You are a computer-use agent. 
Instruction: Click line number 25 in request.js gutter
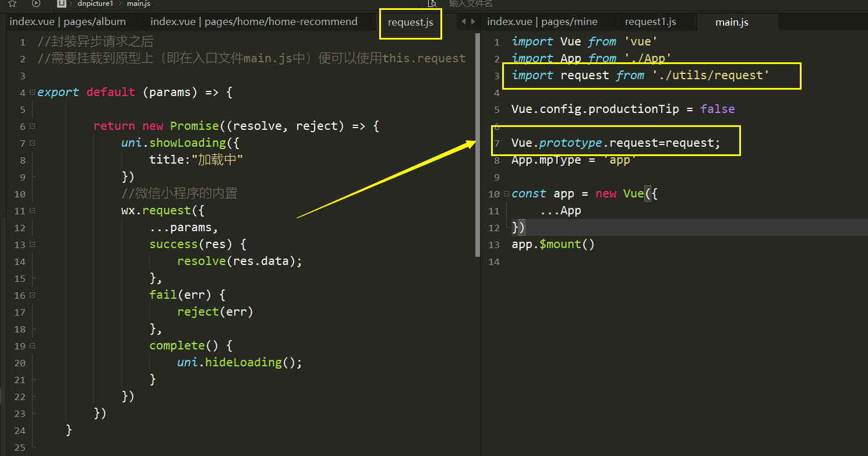[20, 447]
